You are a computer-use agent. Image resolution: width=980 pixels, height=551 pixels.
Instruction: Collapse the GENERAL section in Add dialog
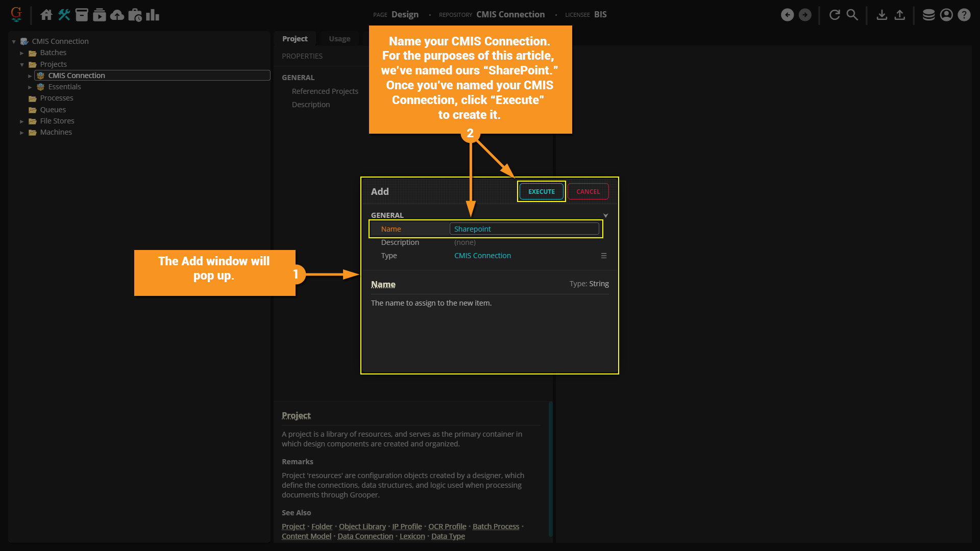click(x=605, y=215)
